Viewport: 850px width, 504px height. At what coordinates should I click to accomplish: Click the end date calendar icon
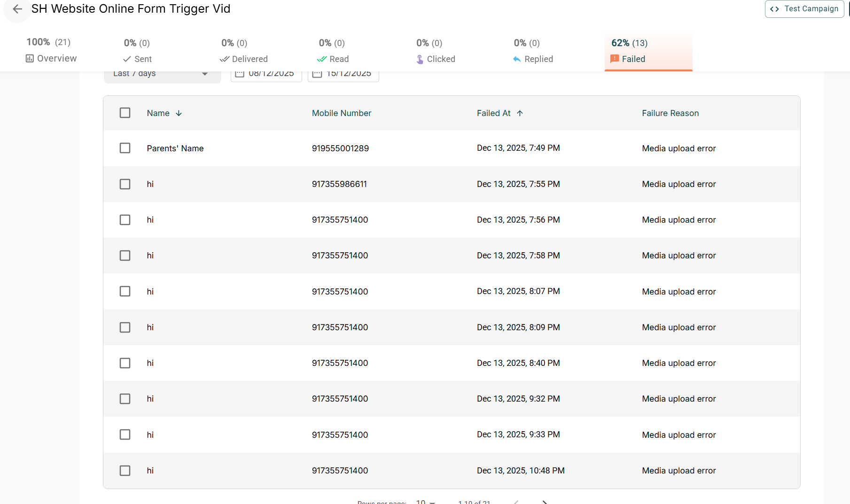tap(317, 74)
